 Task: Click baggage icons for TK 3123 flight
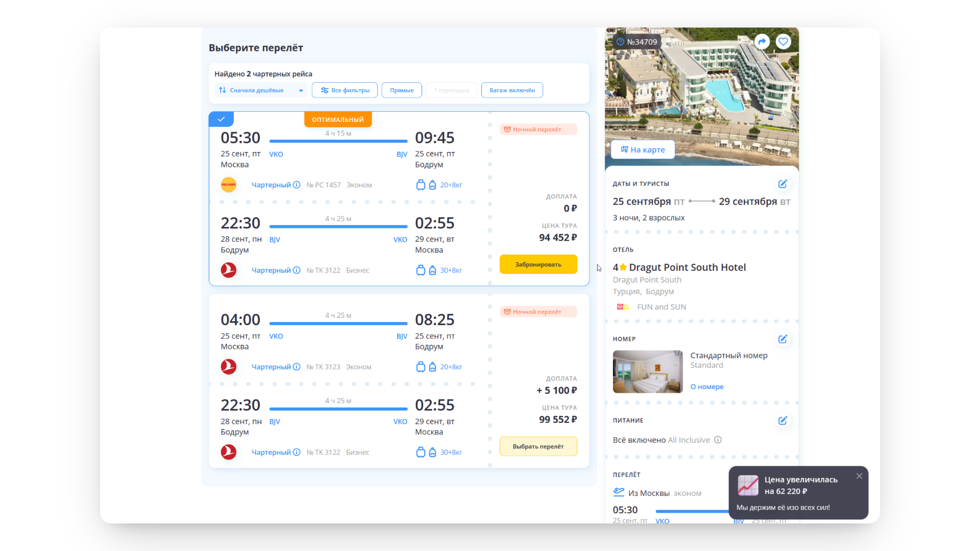coord(426,367)
